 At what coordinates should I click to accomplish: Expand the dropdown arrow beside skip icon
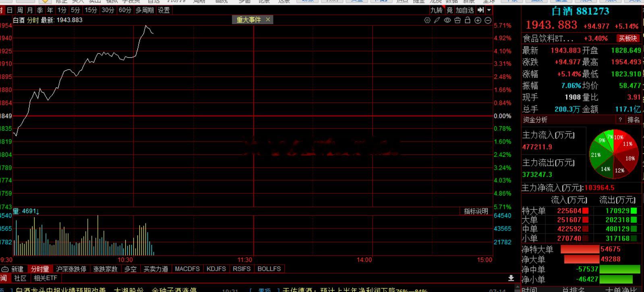click(x=489, y=10)
